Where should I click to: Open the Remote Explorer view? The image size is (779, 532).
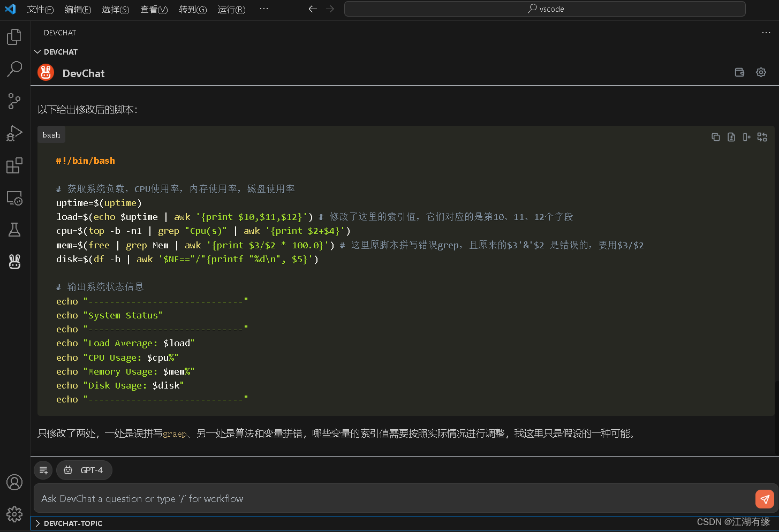[x=14, y=198]
